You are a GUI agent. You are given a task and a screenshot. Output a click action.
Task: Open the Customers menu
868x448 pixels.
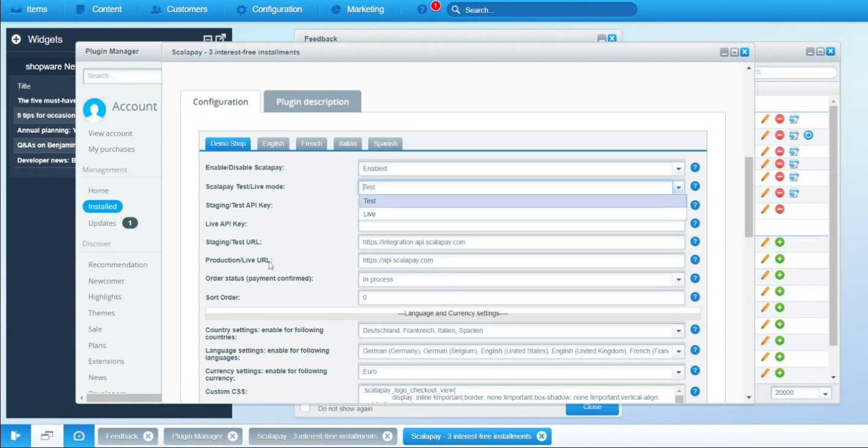click(179, 10)
